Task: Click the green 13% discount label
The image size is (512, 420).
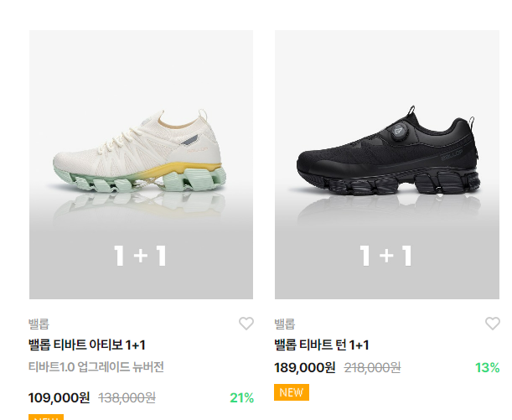Action: tap(487, 367)
